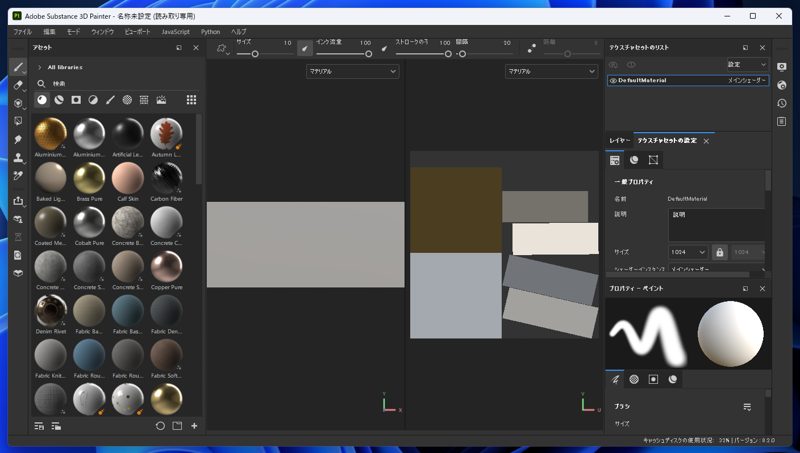Open brush section options menu icon
Image resolution: width=800 pixels, height=453 pixels.
(x=747, y=407)
